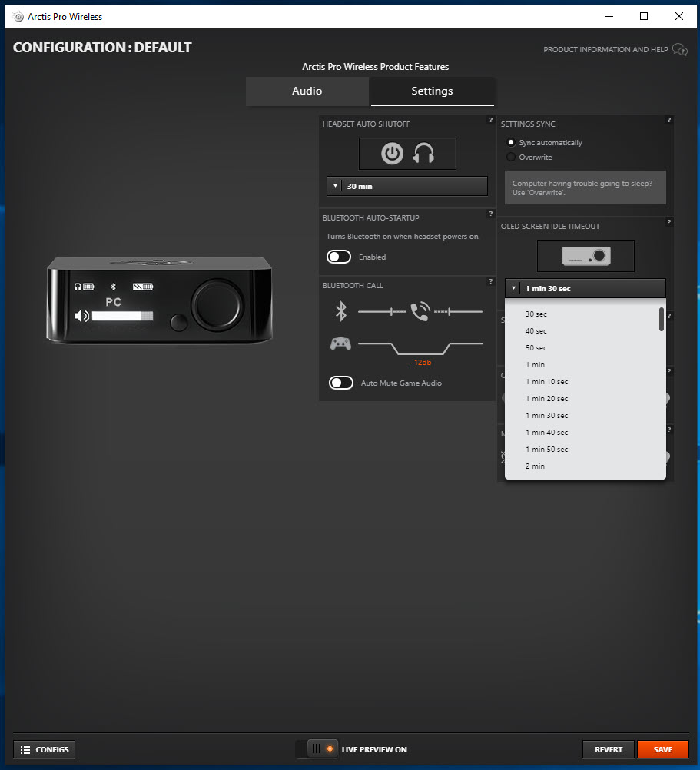Adjust the game audio -12db attenuation curve
Image resolution: width=700 pixels, height=770 pixels.
pyautogui.click(x=420, y=347)
